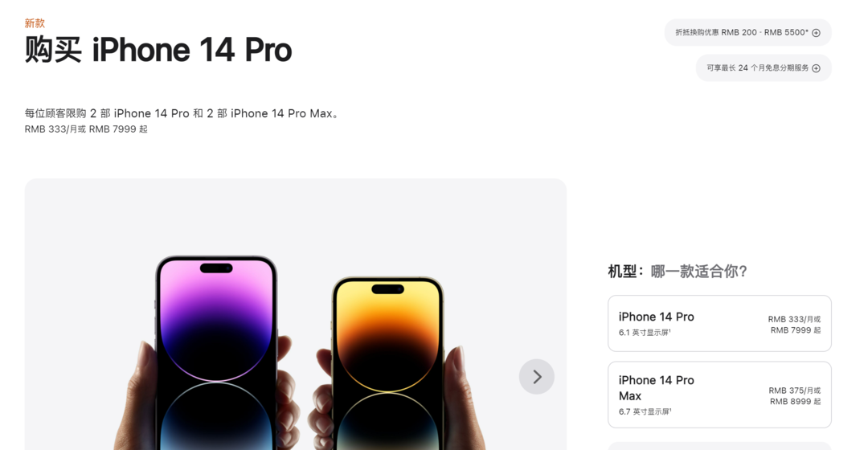Open the 折抵换购优惠 RMB 200 - RMB 5500 details
Image resolution: width=868 pixels, height=450 pixels.
coord(747,33)
